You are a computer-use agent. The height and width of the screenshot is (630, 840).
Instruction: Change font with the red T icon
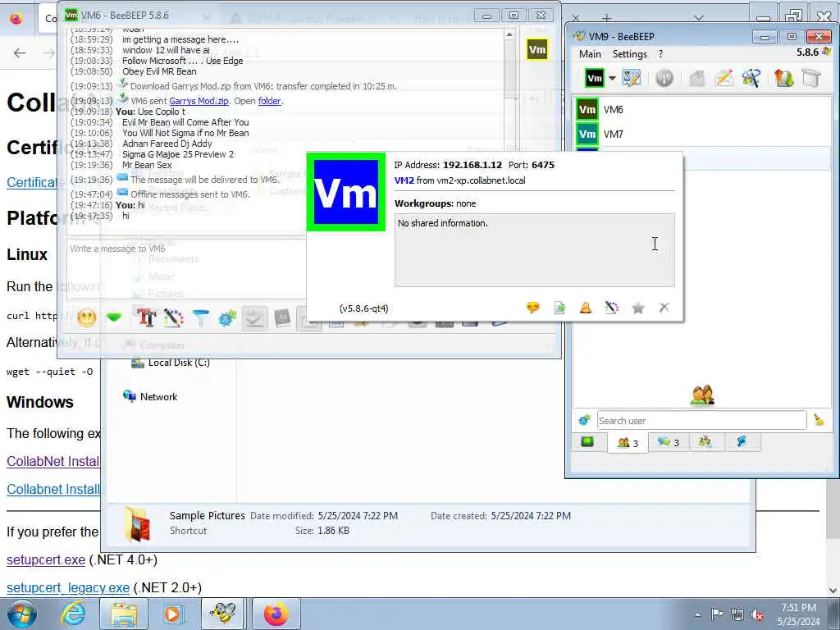[146, 318]
